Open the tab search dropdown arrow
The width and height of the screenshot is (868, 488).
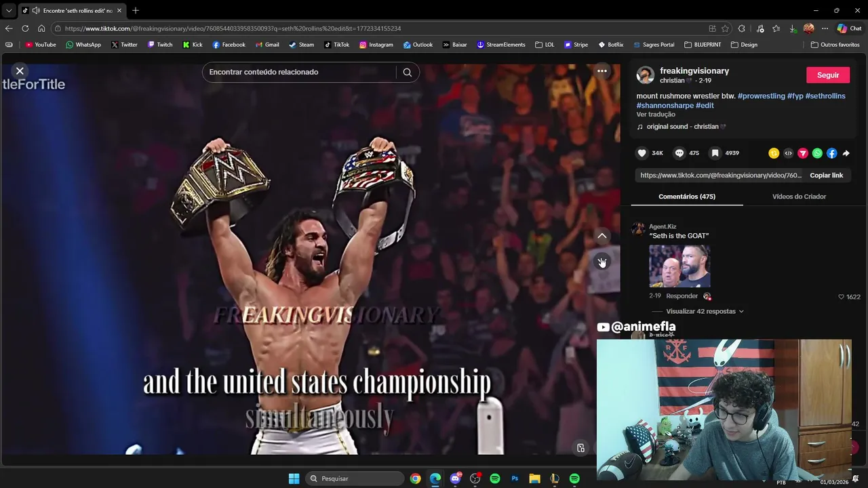(x=8, y=10)
